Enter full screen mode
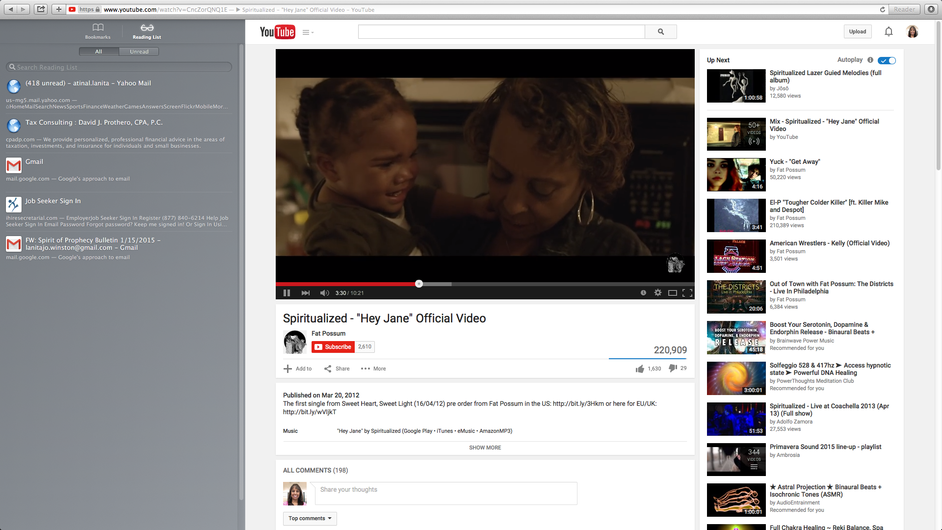The height and width of the screenshot is (530, 942). (687, 293)
